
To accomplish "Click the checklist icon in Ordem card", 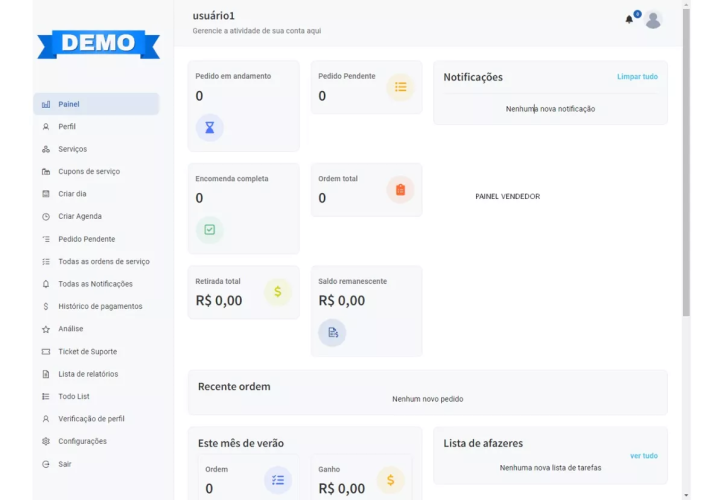I will (x=277, y=480).
